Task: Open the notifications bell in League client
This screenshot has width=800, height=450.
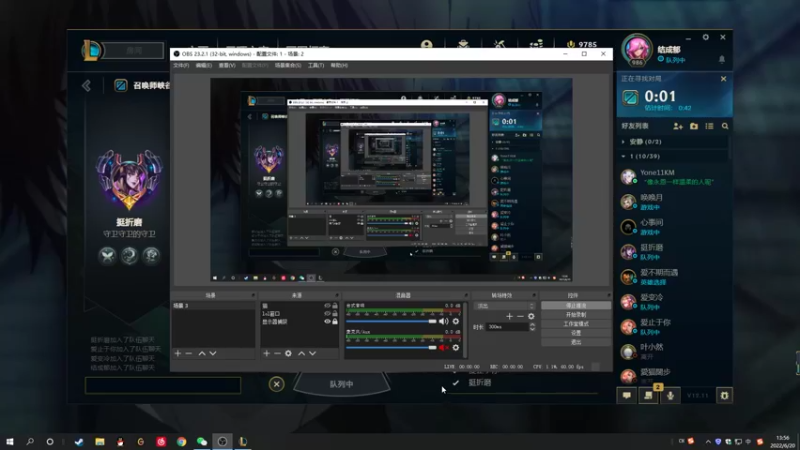Action: 722,60
